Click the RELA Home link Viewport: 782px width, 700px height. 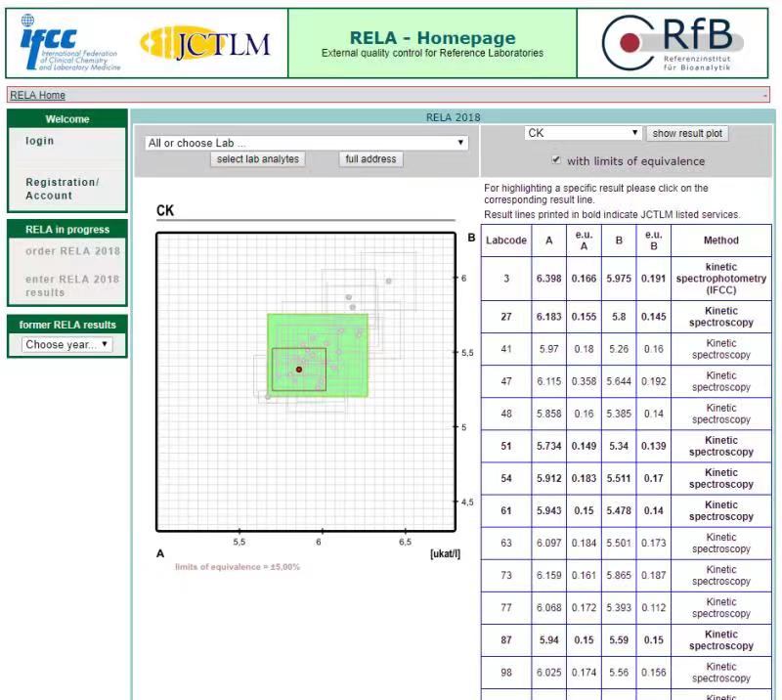38,95
